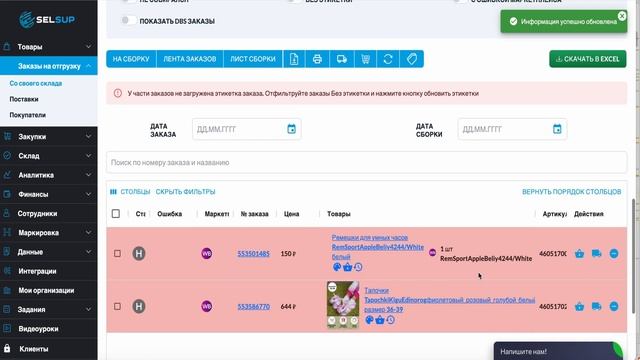Open calendar picker for Дата заказа
The height and width of the screenshot is (360, 640).
(x=291, y=129)
